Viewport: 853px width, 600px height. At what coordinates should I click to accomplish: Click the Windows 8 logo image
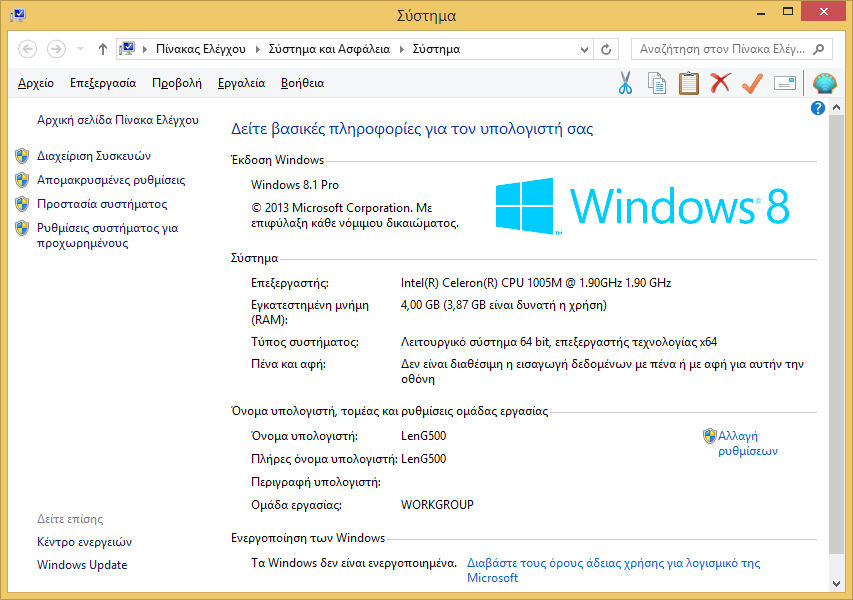[642, 206]
